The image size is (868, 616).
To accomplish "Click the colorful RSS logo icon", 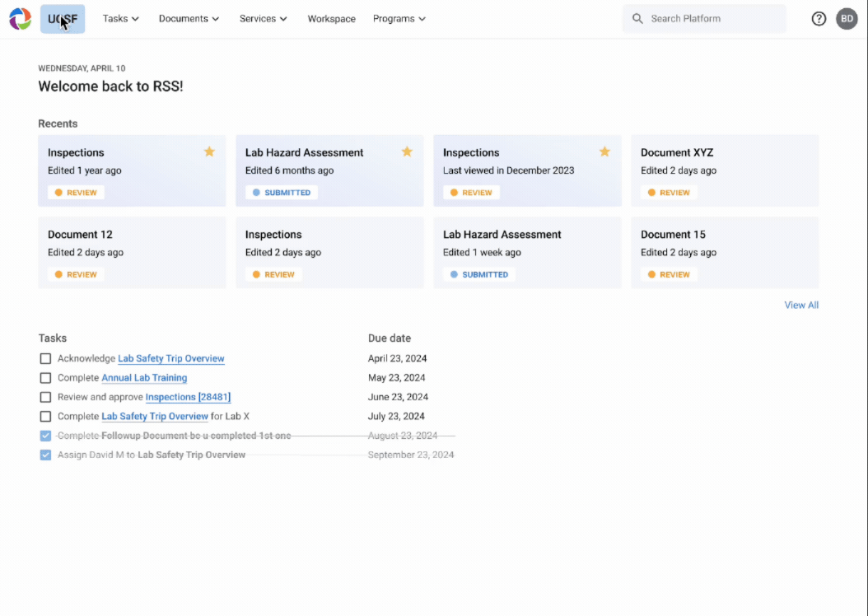I will (x=21, y=19).
